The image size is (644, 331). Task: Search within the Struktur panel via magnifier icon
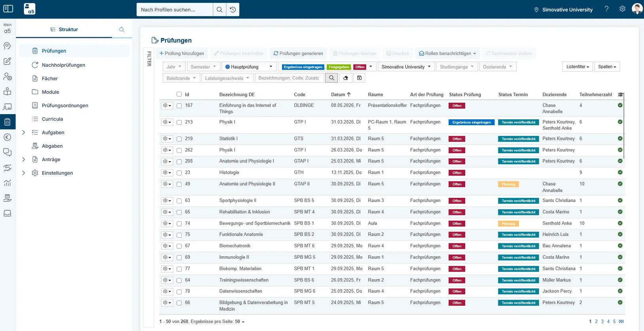point(122,30)
